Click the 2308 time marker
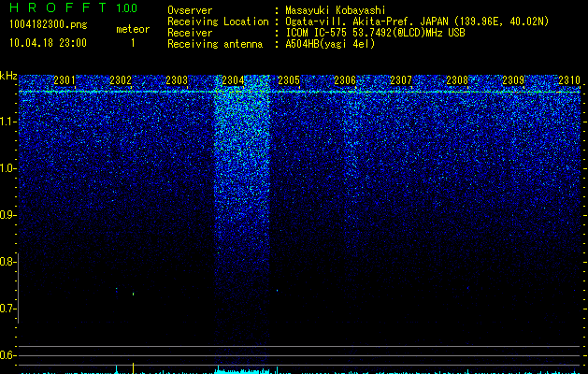Image resolution: width=588 pixels, height=374 pixels. pos(457,80)
